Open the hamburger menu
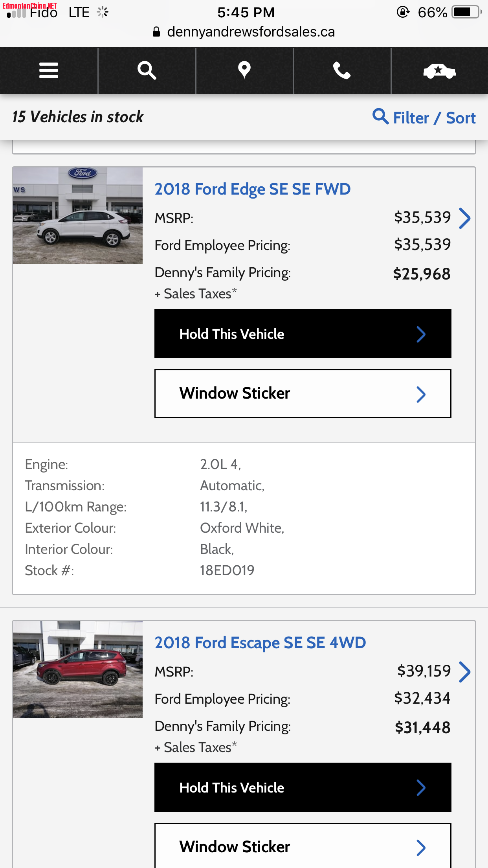This screenshot has width=488, height=868. click(x=49, y=71)
